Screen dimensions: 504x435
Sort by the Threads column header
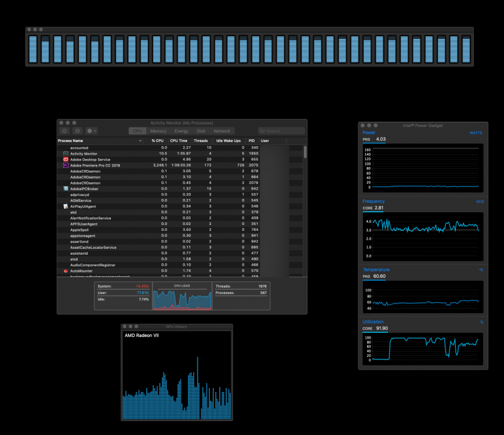pos(201,141)
